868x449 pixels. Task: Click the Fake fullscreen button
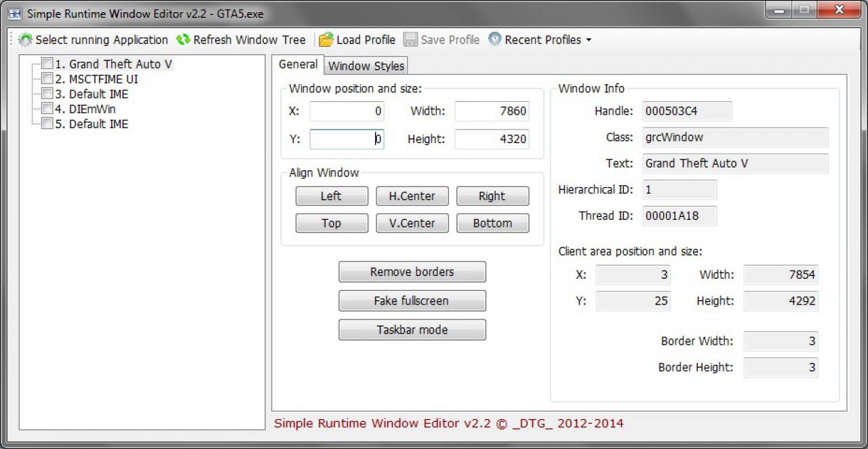click(412, 301)
